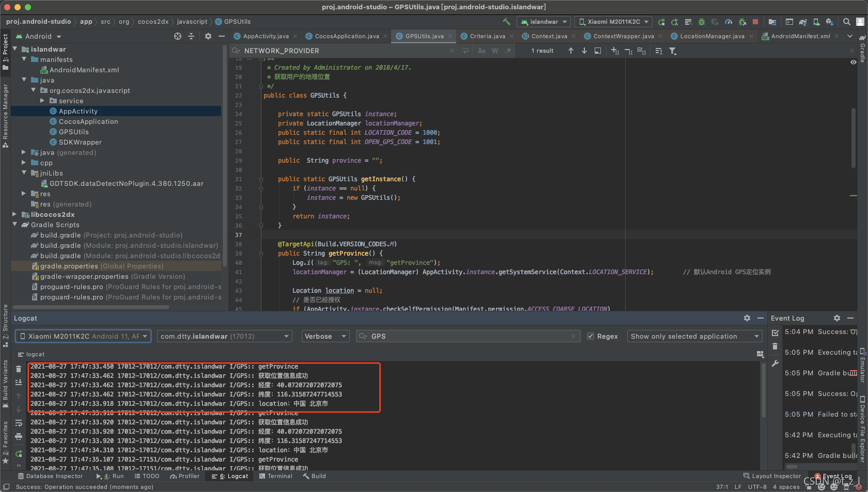Open the Build tool window

pos(314,476)
